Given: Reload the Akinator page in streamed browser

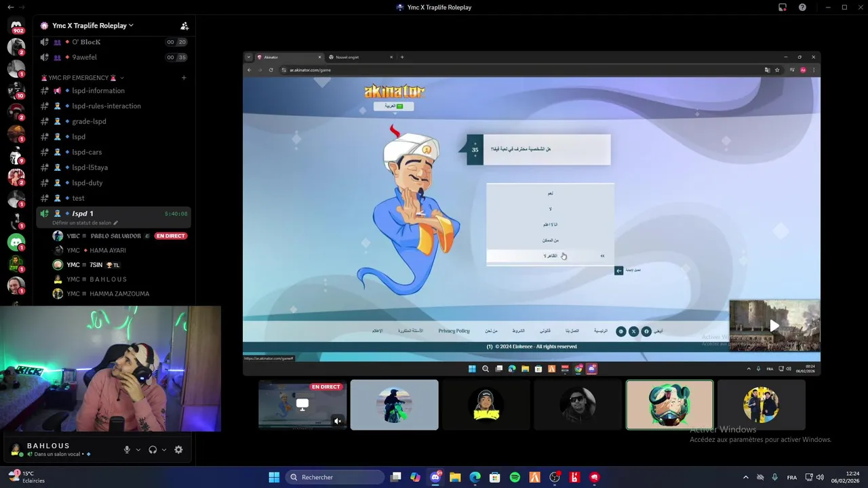Looking at the screenshot, I should [x=271, y=70].
